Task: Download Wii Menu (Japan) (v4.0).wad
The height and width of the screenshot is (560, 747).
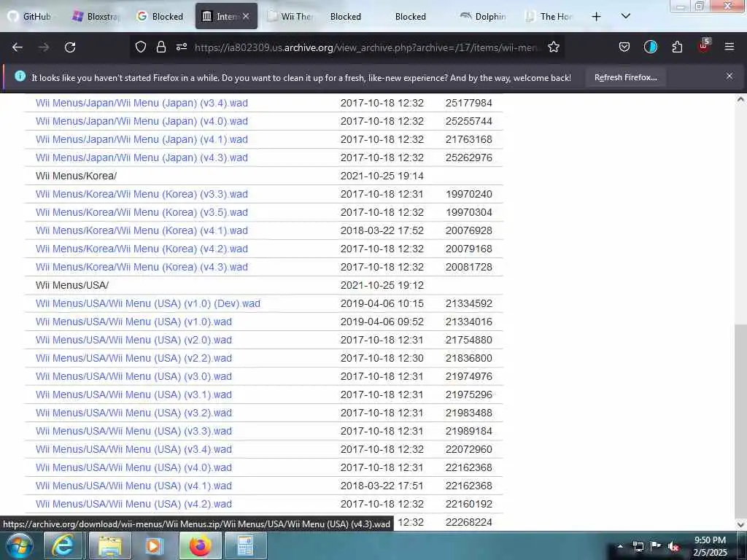Action: pyautogui.click(x=142, y=121)
